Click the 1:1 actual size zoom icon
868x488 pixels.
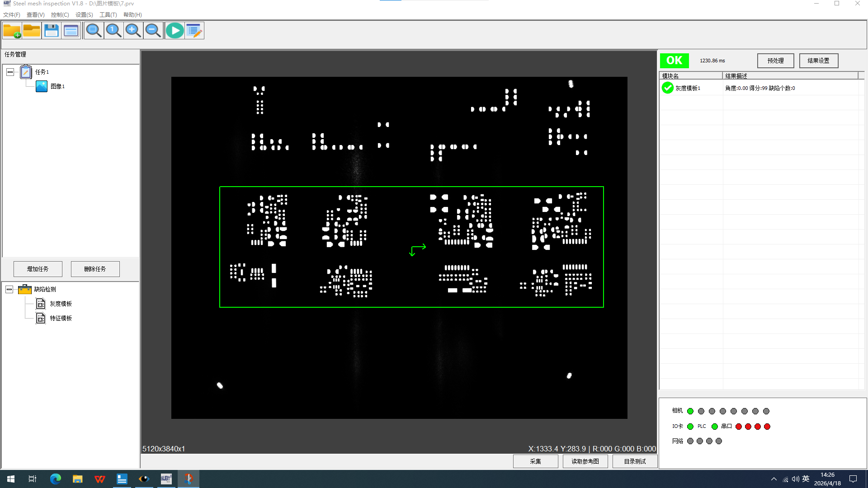113,31
